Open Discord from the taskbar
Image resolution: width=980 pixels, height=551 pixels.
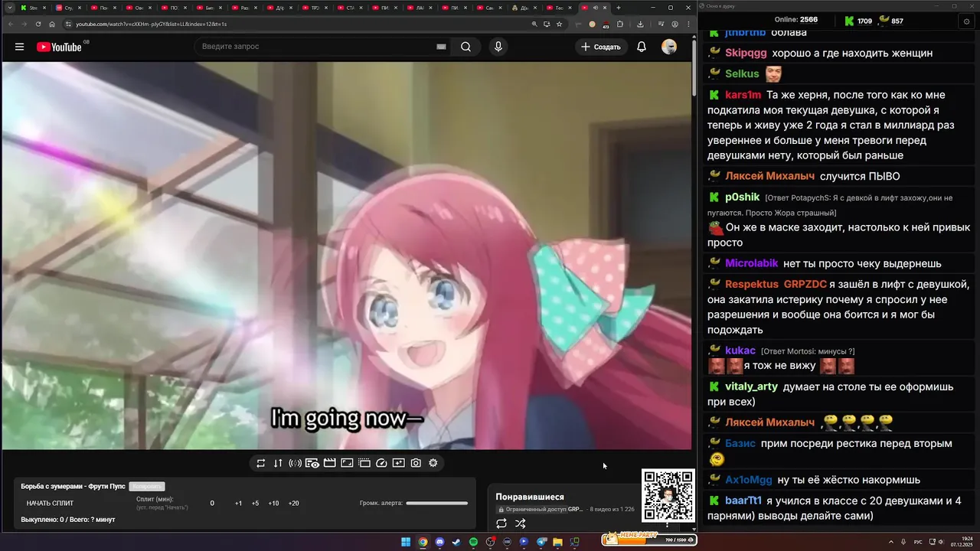pos(439,542)
